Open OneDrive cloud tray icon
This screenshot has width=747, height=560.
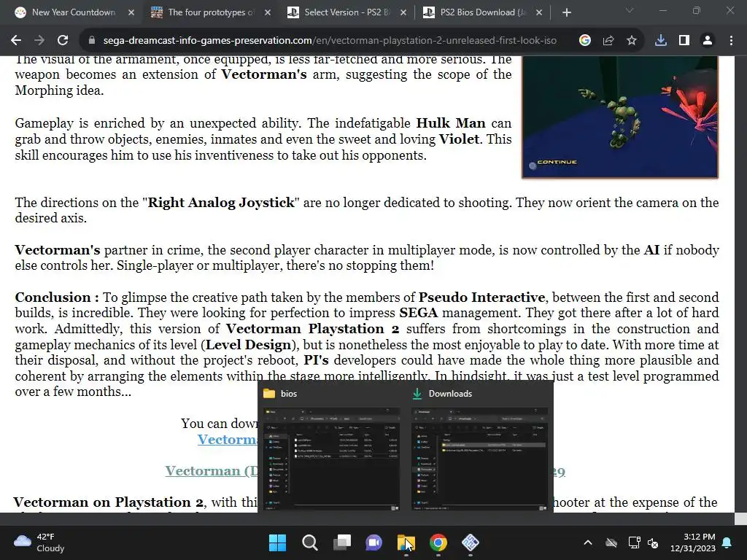611,542
